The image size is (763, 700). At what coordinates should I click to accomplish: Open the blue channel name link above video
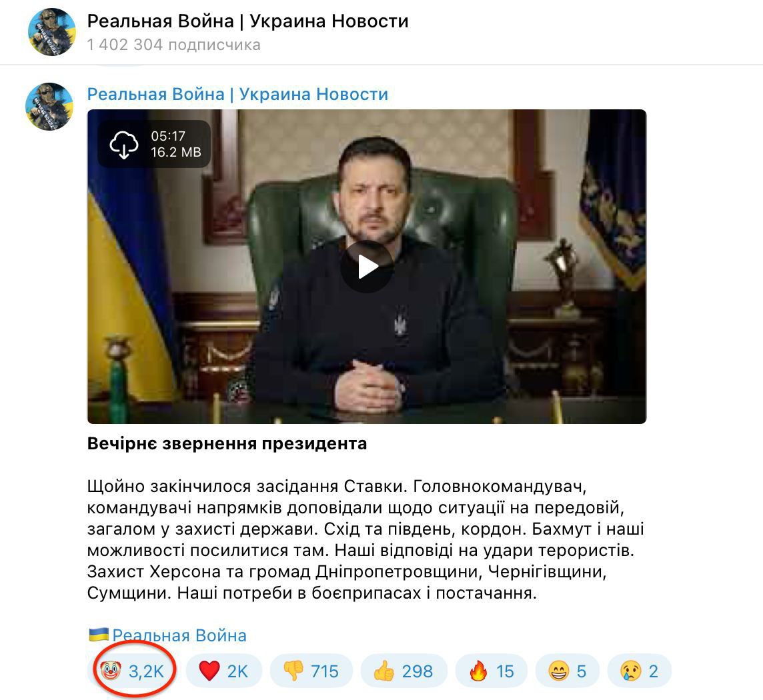[237, 94]
